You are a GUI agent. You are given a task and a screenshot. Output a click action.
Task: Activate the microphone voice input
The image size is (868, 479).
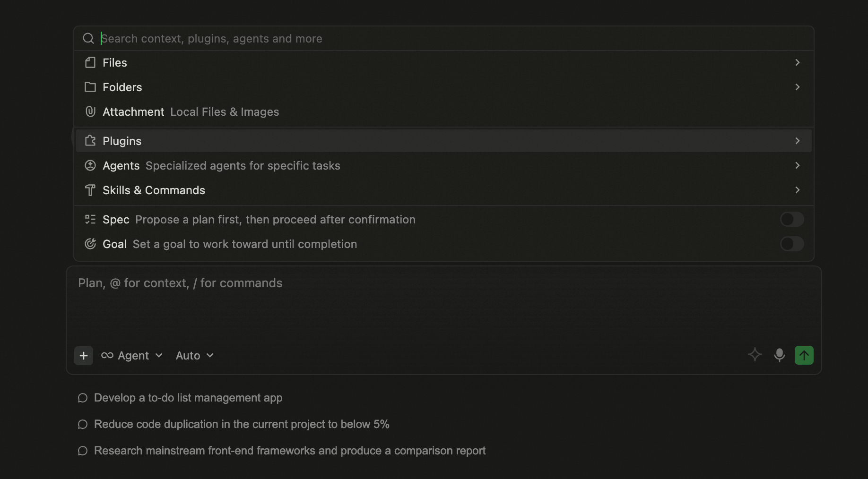[780, 355]
